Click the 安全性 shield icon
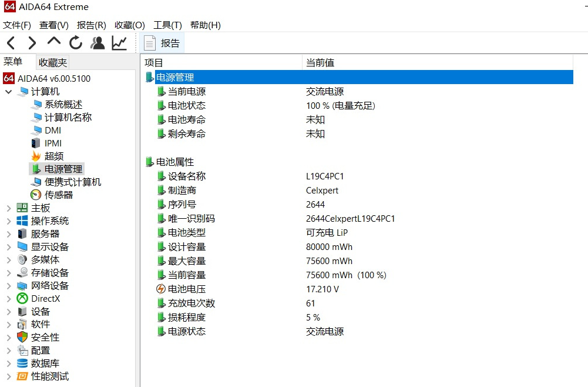588x387 pixels. pos(22,337)
